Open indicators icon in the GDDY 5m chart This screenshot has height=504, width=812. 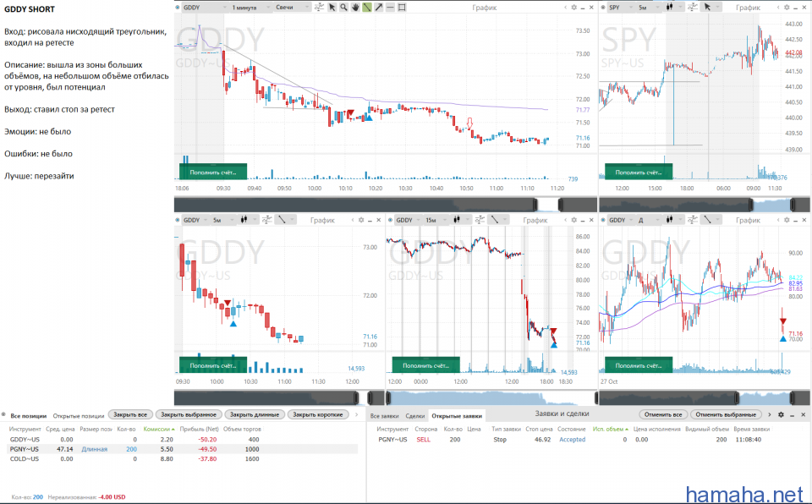[266, 220]
